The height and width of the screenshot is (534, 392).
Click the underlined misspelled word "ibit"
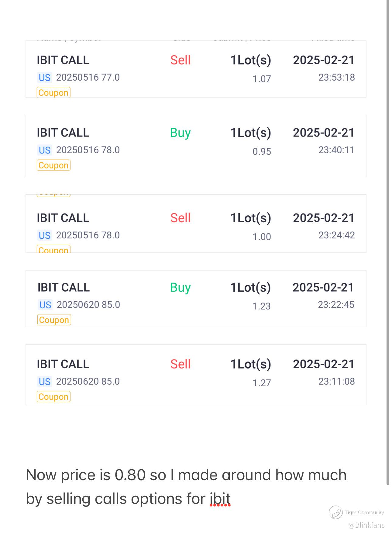point(220,499)
